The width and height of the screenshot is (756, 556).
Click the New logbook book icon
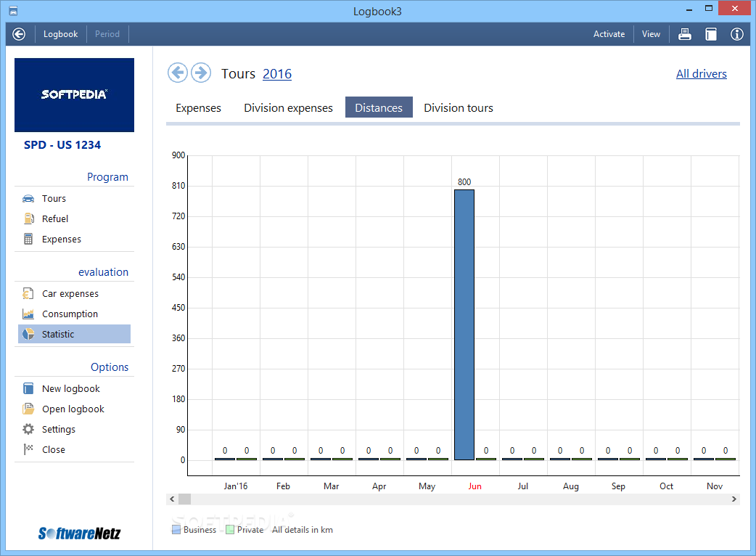[x=28, y=388]
